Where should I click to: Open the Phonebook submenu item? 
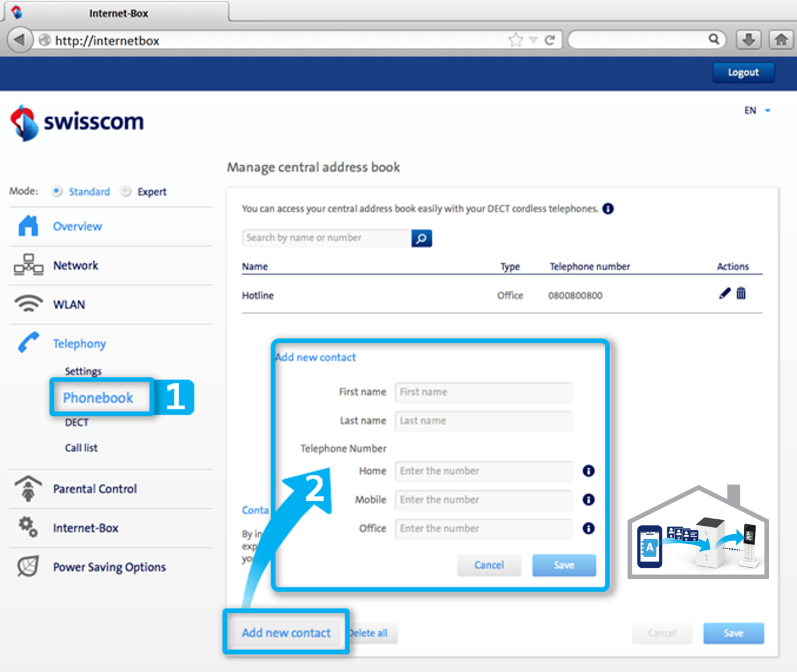coord(98,398)
